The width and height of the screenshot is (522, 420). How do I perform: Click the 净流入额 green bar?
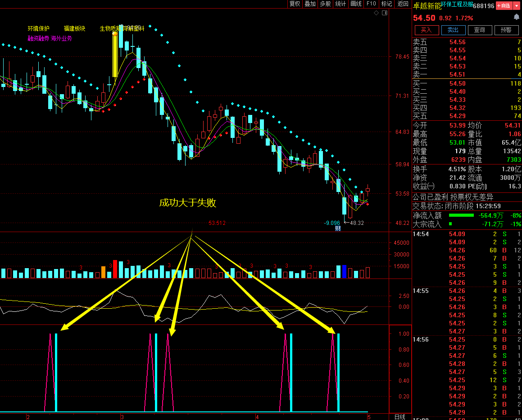pyautogui.click(x=461, y=215)
